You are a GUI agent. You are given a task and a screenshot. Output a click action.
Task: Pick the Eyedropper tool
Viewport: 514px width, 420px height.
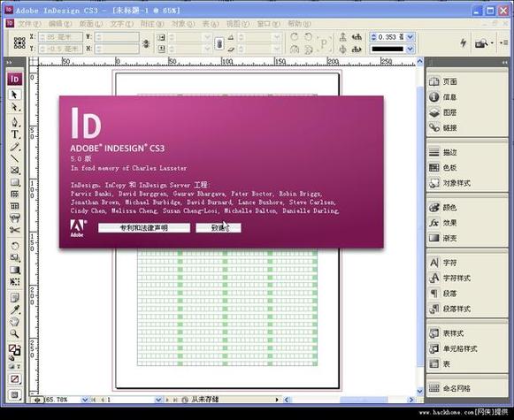(15, 309)
